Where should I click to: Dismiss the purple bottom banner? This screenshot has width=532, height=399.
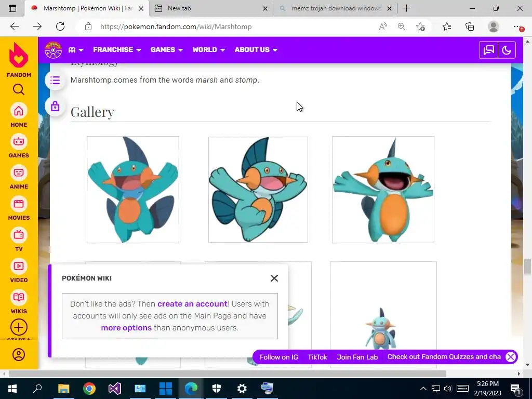(x=511, y=357)
